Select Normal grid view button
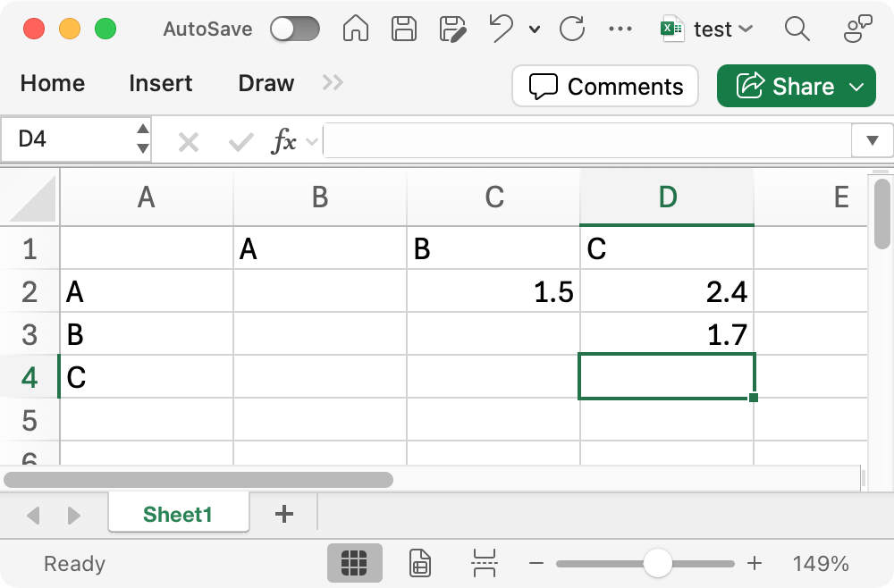894x588 pixels. pyautogui.click(x=355, y=564)
